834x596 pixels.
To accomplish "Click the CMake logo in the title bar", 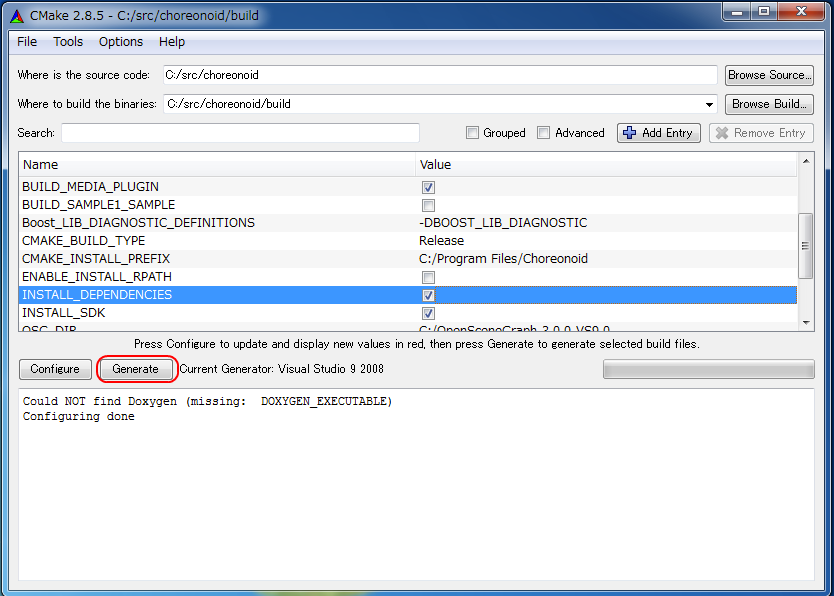I will tap(16, 13).
